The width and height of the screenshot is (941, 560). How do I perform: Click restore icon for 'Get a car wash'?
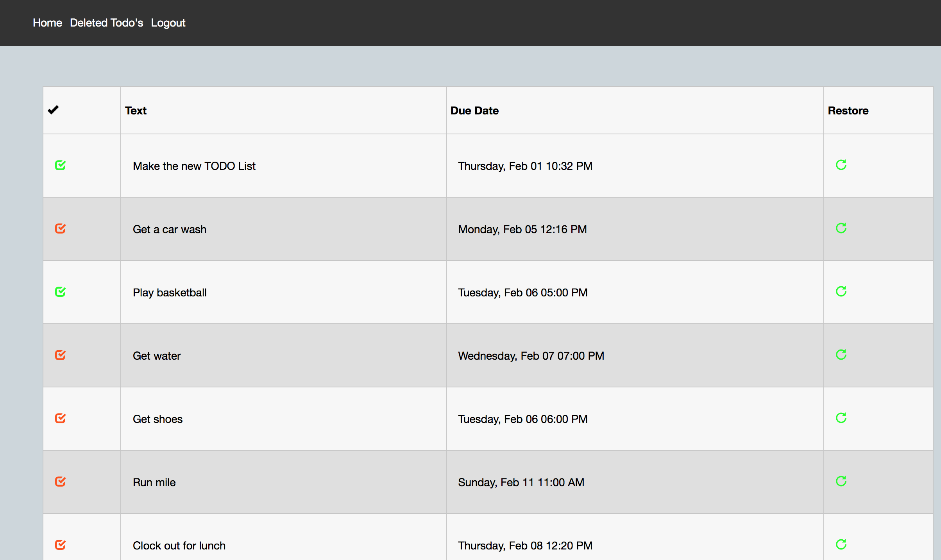pos(841,228)
